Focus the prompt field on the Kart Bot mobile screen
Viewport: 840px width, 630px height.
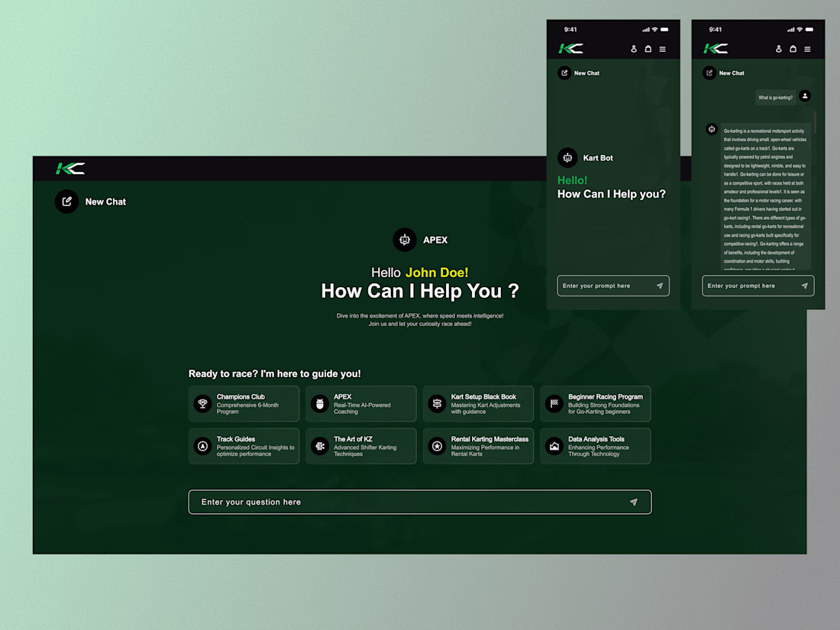tap(613, 286)
